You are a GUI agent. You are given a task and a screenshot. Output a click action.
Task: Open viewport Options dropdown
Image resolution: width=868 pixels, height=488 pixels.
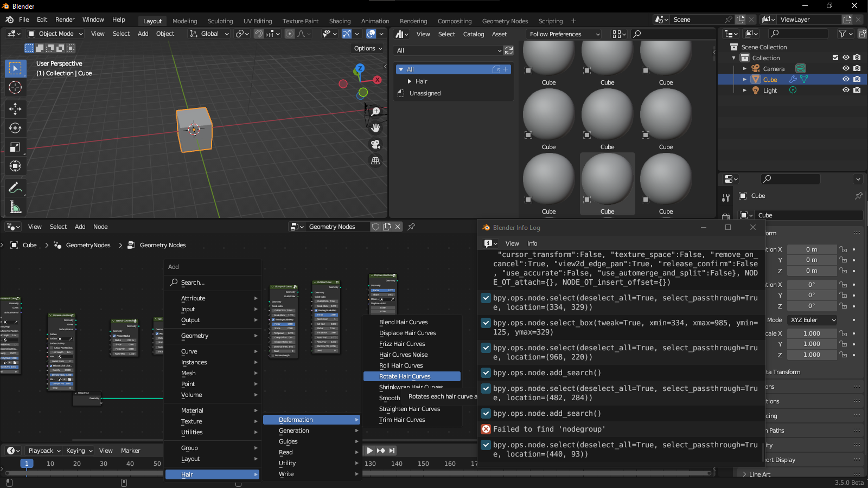(x=368, y=48)
